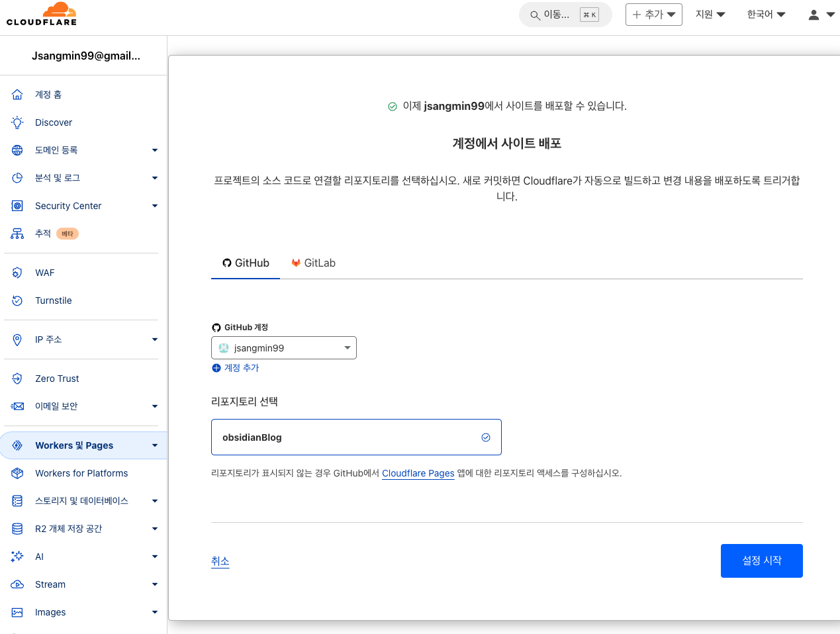Expand the 분석 및 로그 menu arrow
This screenshot has width=840, height=634.
point(155,178)
